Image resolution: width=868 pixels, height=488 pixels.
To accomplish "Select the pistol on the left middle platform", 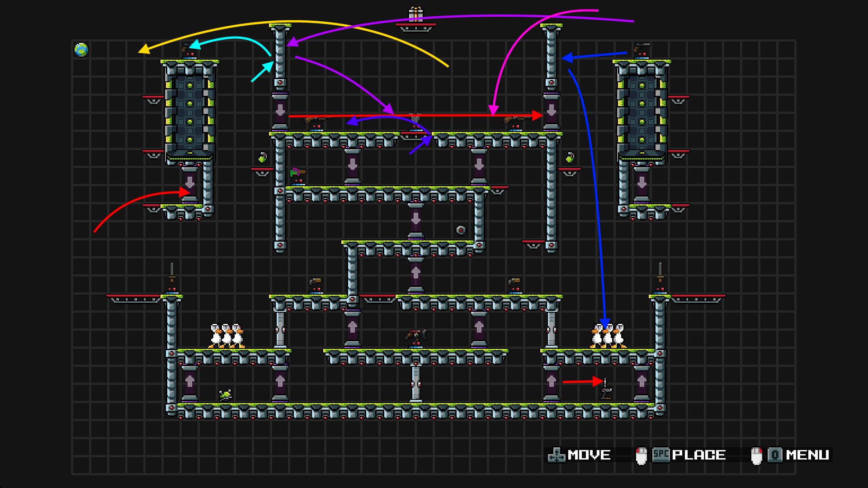I will (316, 282).
